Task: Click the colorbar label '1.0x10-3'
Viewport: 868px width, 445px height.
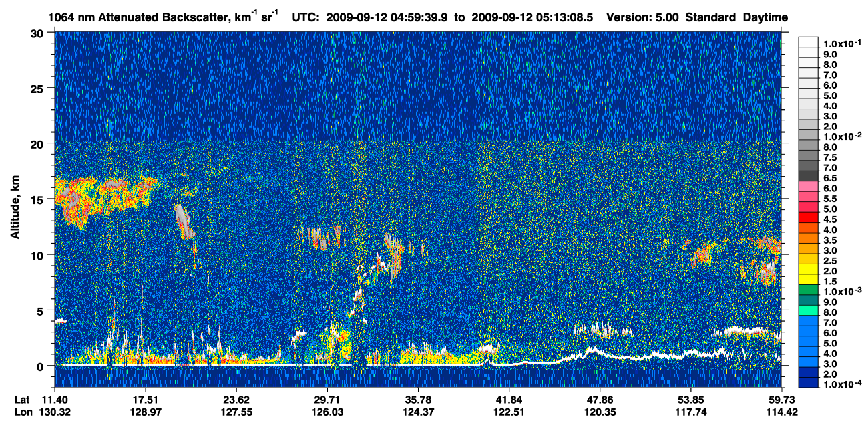Action: pyautogui.click(x=841, y=292)
